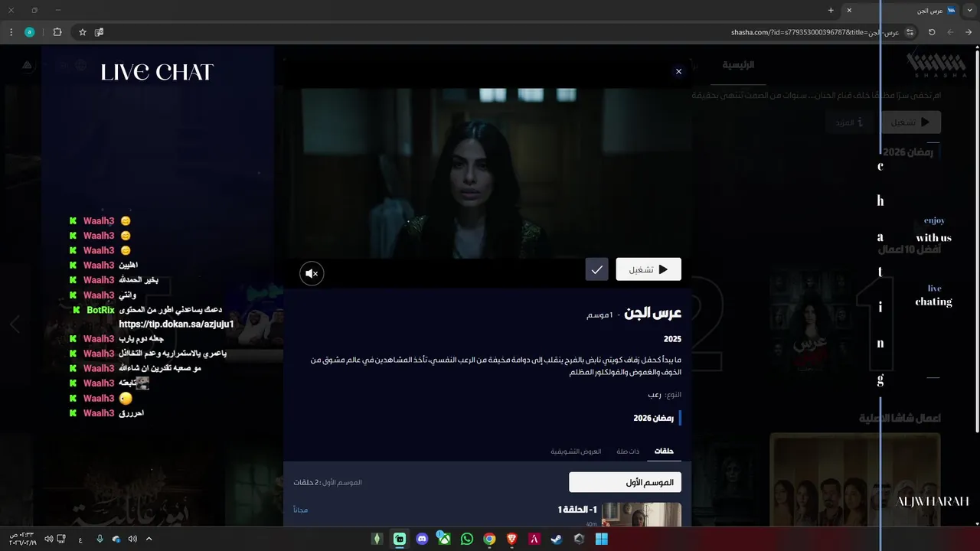Open the tip.dokan.sa/azjuju1 link in chat
This screenshot has width=980, height=551.
pos(176,324)
